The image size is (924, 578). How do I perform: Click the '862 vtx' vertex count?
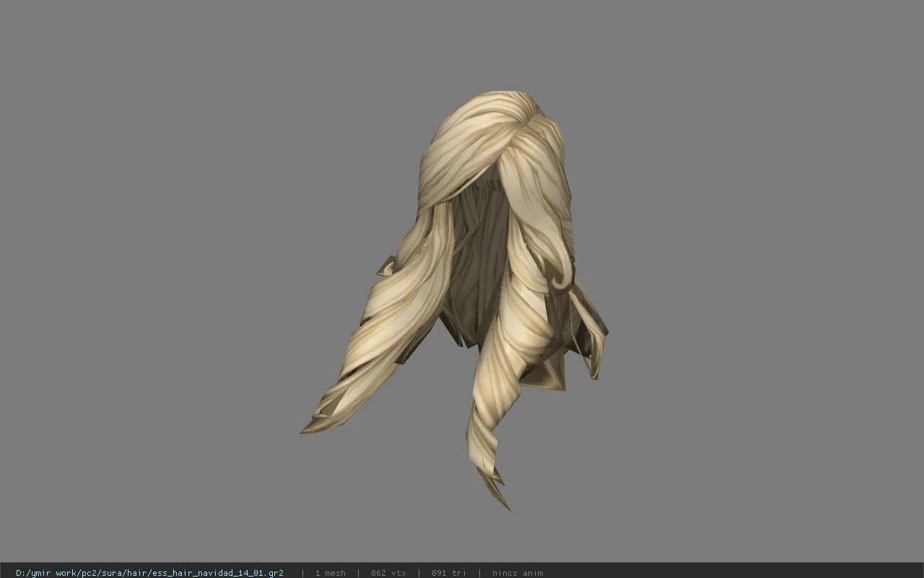click(388, 573)
